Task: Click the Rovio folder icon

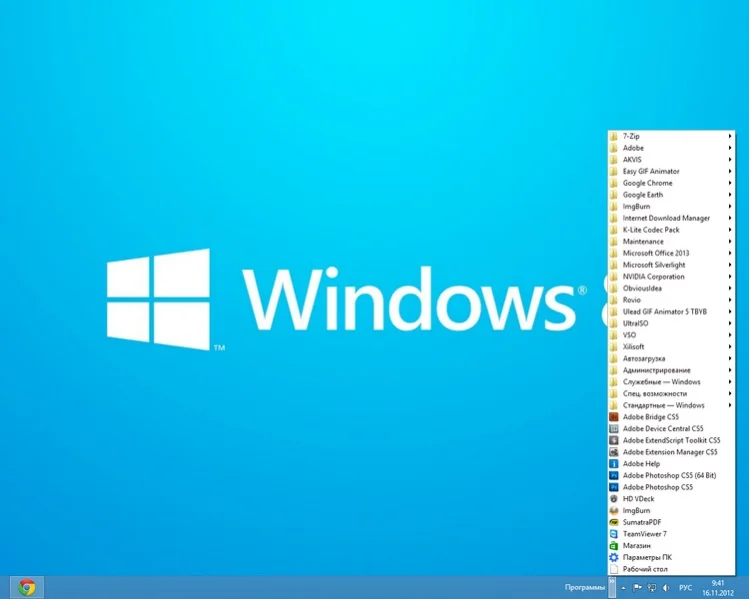Action: coord(614,300)
